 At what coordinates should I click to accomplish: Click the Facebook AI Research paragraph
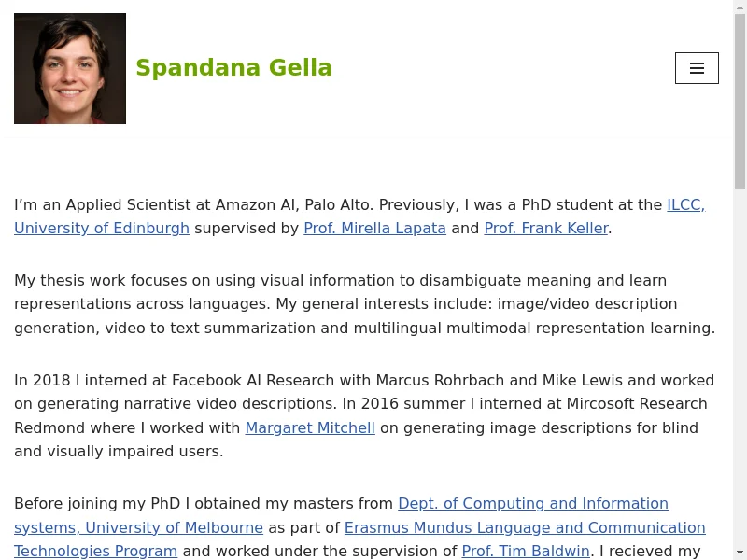(x=364, y=415)
